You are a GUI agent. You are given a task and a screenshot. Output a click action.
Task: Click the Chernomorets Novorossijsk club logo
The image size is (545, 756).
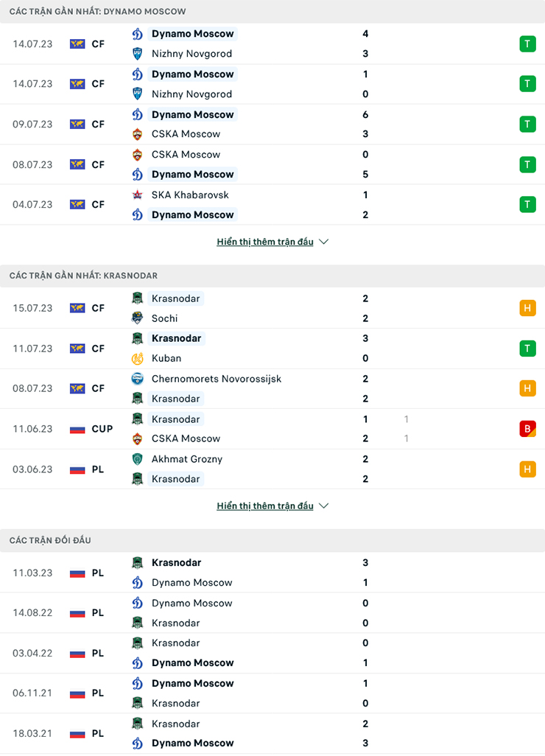(x=137, y=379)
